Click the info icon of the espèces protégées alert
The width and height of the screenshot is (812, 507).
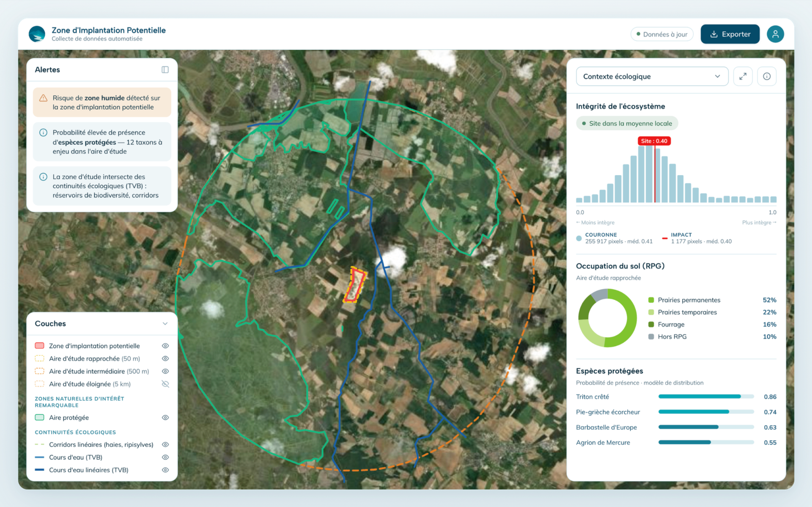pos(43,132)
